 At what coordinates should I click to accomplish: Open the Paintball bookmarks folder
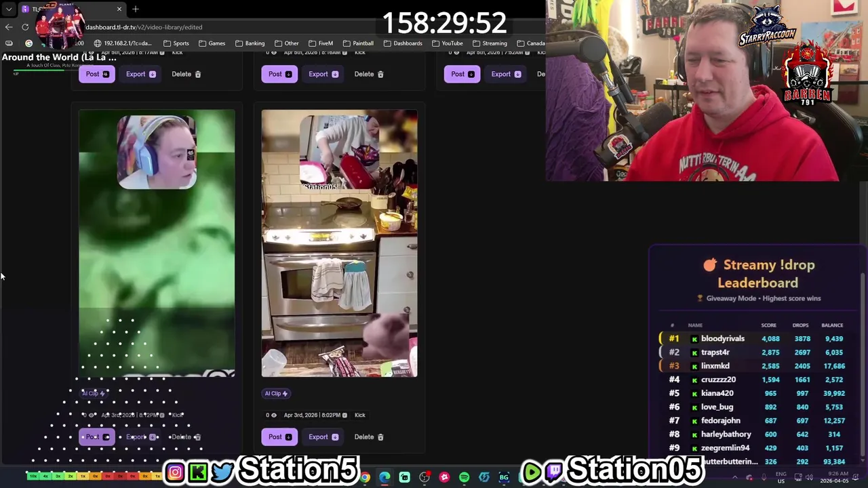(x=358, y=43)
